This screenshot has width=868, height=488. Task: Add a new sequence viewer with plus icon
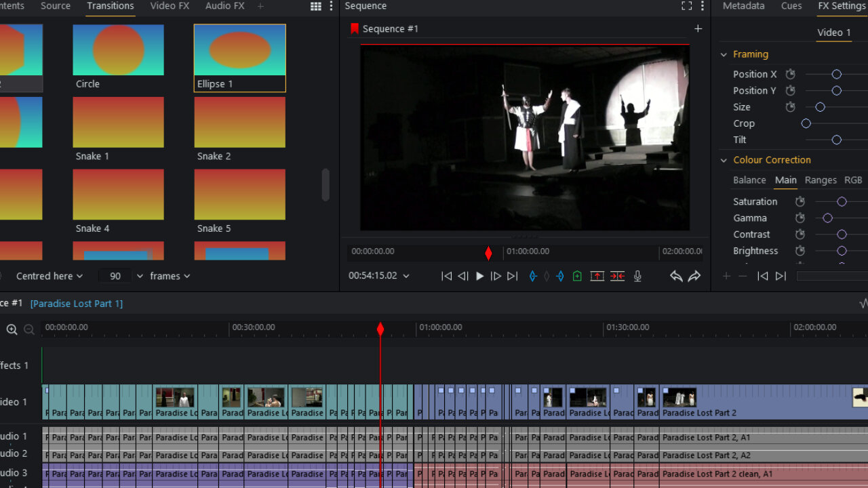click(698, 28)
